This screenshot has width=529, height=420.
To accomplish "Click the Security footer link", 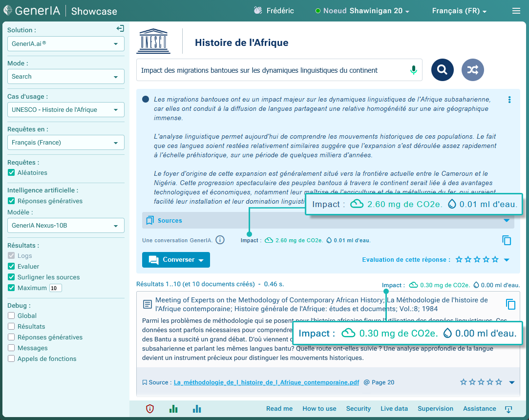I will pos(359,409).
